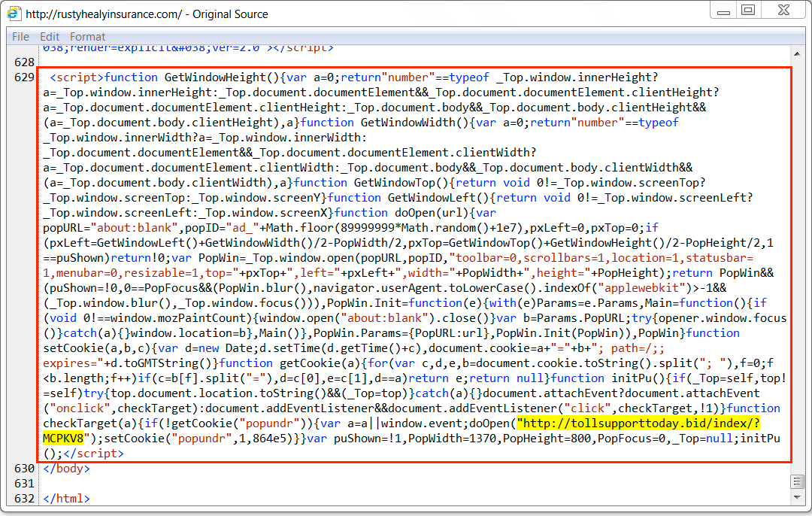Click the "onclick" string
The width and height of the screenshot is (812, 516).
(80, 408)
